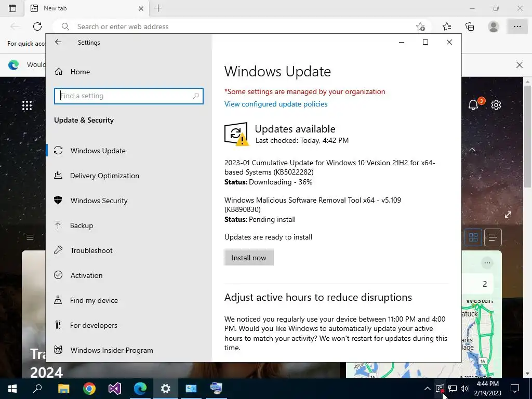This screenshot has height=399, width=532.
Task: Open Edge tab actions menu
Action: [x=12, y=8]
